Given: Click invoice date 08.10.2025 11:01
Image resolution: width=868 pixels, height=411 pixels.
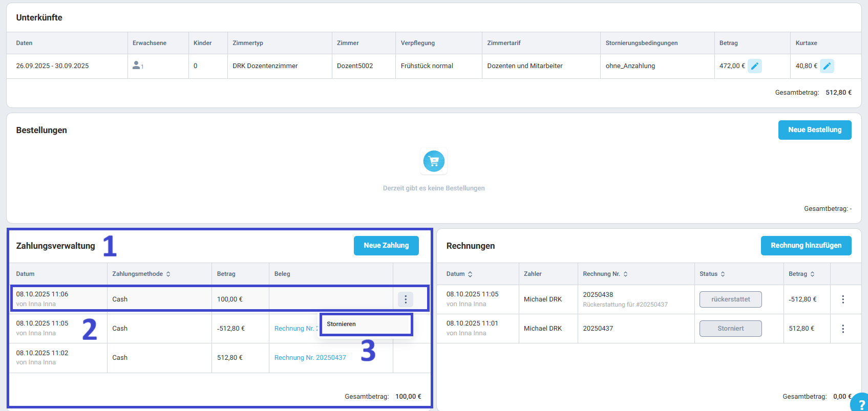Looking at the screenshot, I should 472,323.
